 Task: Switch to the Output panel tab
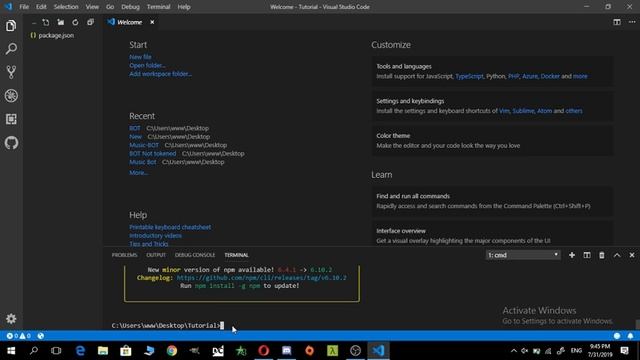156,255
